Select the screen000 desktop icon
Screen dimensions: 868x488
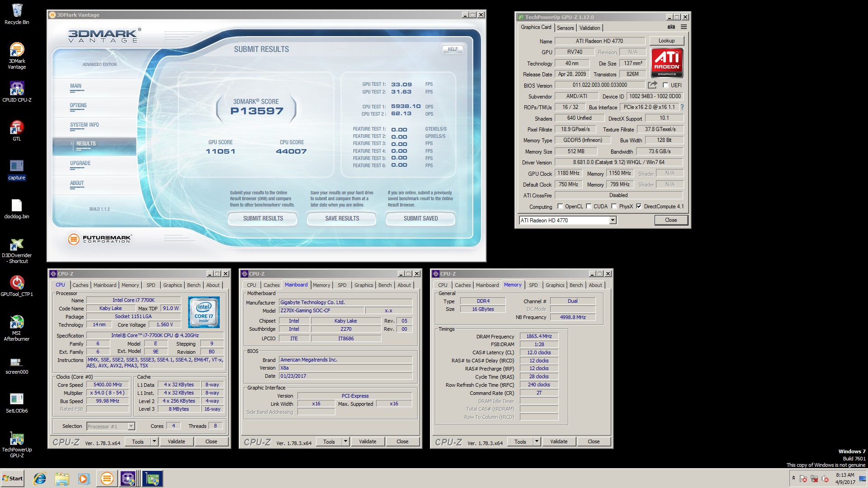(17, 365)
